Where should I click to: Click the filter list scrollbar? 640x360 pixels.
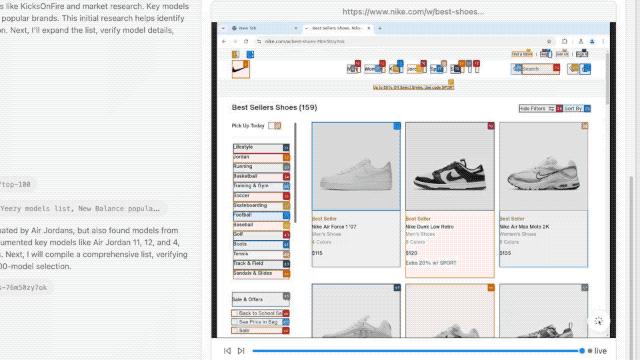[x=295, y=173]
